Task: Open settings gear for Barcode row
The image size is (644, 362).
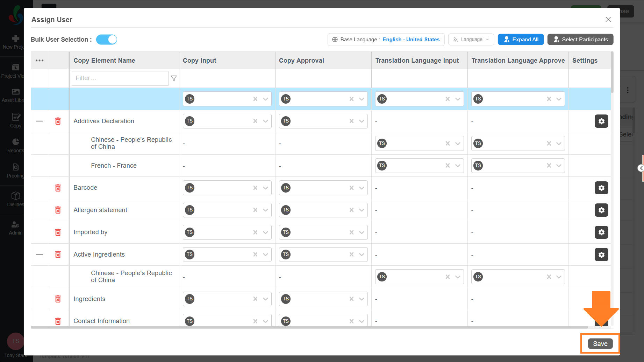Action: 601,188
